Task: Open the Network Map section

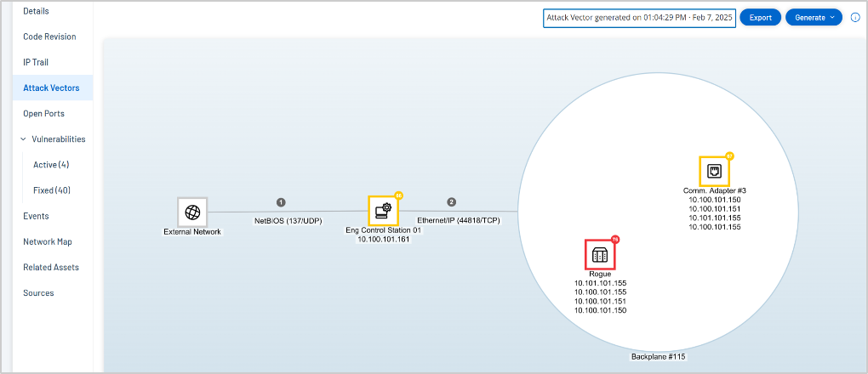Action: 47,241
